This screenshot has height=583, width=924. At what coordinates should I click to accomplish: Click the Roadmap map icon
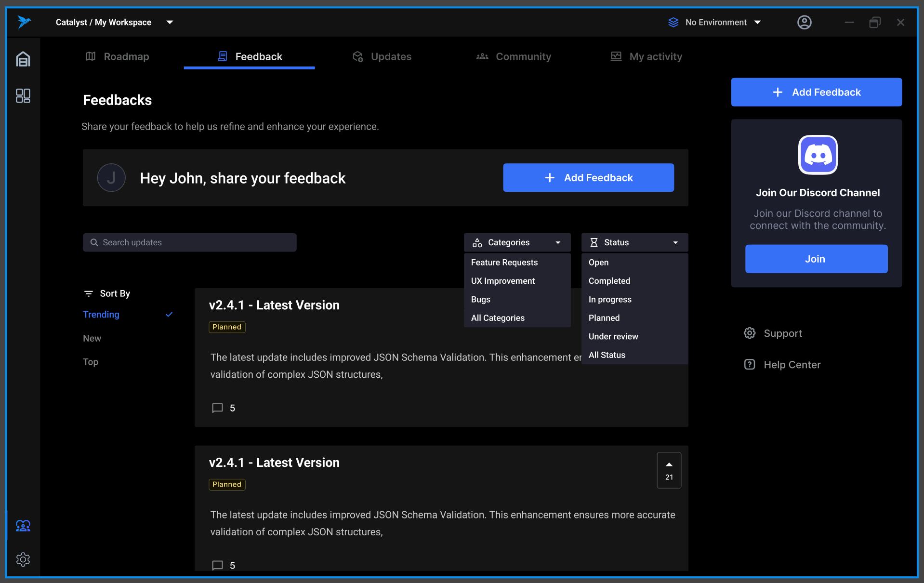pyautogui.click(x=91, y=56)
